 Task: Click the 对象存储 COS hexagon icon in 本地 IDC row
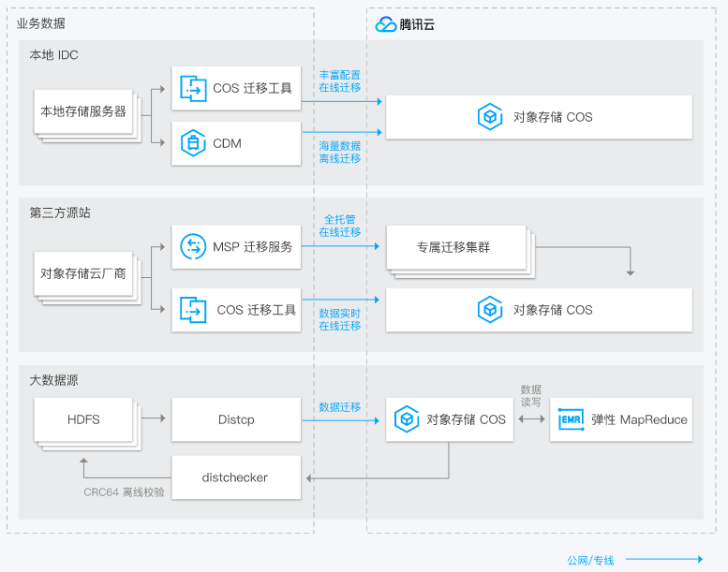click(490, 117)
